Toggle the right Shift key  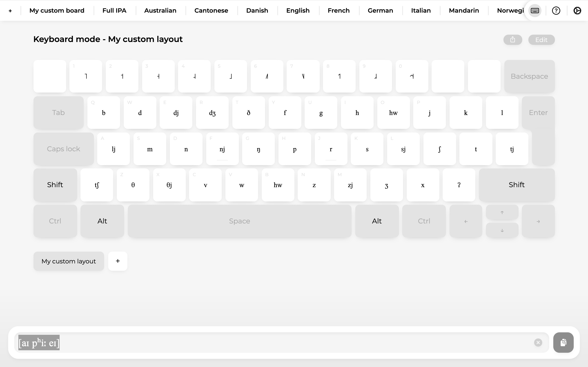(x=517, y=185)
